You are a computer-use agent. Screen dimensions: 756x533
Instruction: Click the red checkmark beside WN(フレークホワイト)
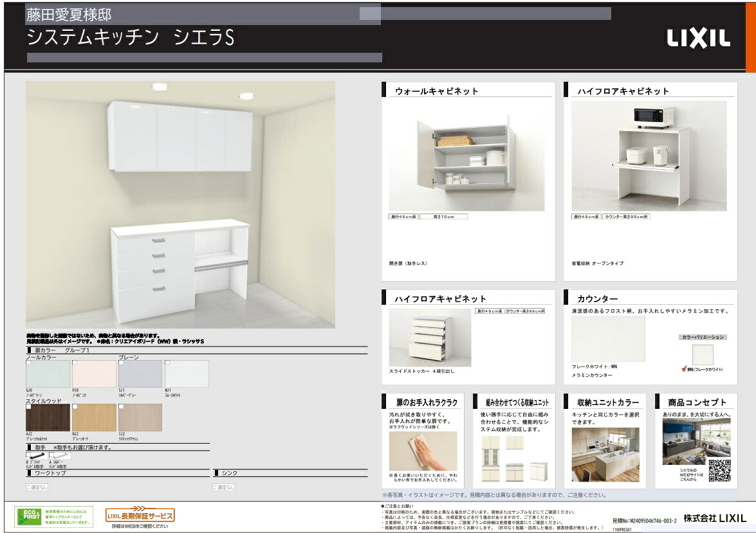[684, 369]
